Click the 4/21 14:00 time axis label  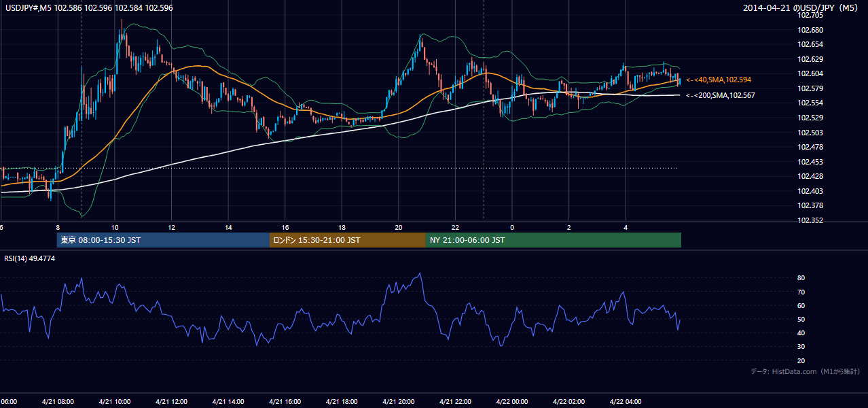tap(228, 402)
